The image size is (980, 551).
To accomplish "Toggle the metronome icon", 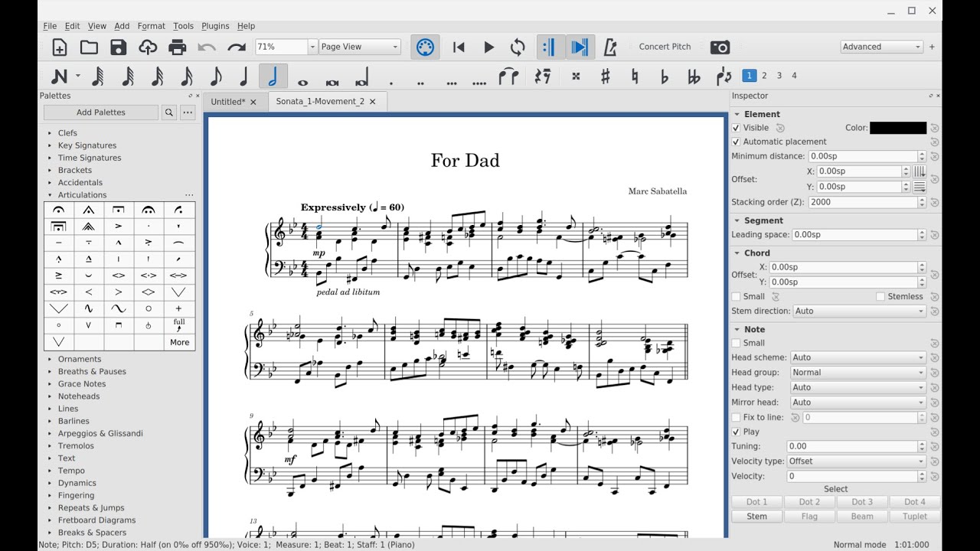I will coord(610,47).
